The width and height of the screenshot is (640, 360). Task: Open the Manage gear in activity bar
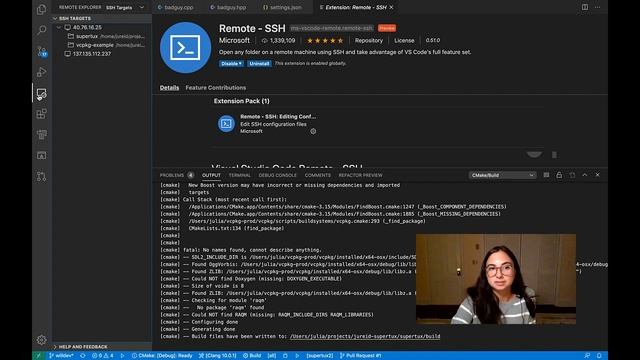coord(42,340)
